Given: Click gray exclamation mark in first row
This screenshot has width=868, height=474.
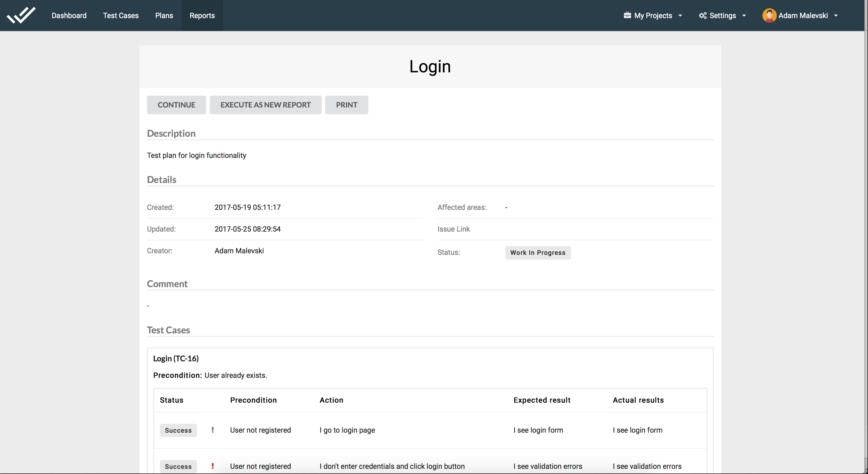Looking at the screenshot, I should point(213,430).
